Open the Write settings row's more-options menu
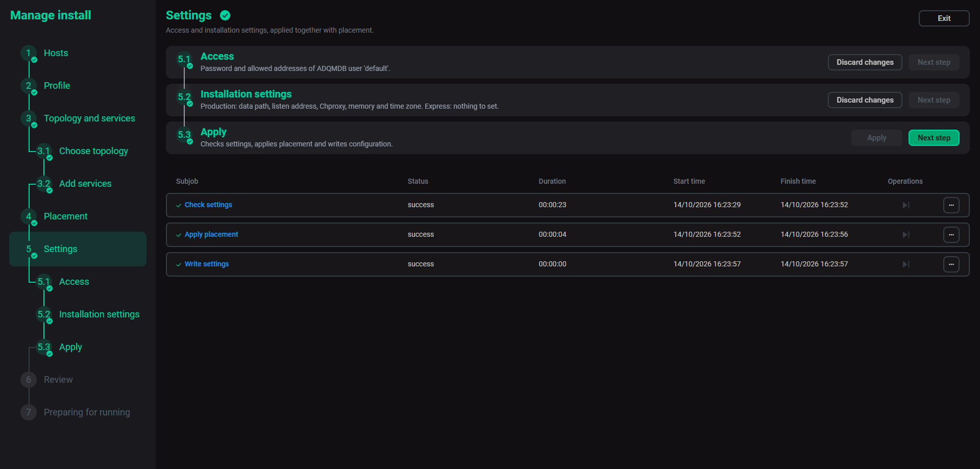 click(951, 264)
